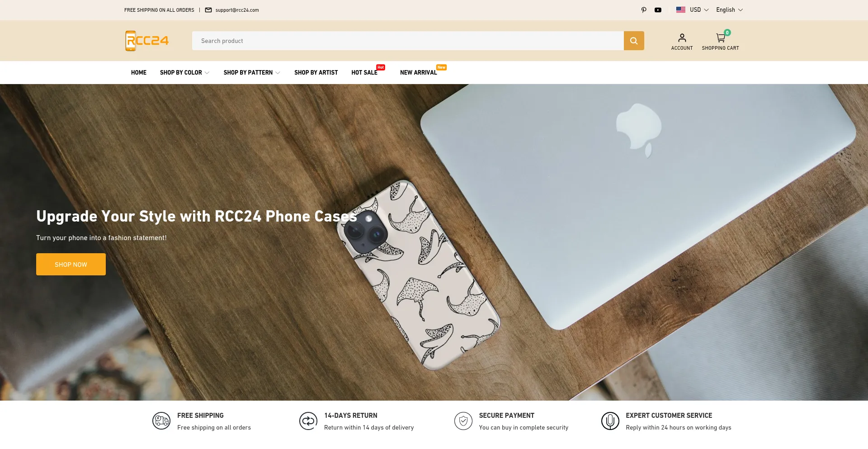The height and width of the screenshot is (449, 868).
Task: Click the Expert Customer Service microphone icon
Action: click(x=610, y=421)
